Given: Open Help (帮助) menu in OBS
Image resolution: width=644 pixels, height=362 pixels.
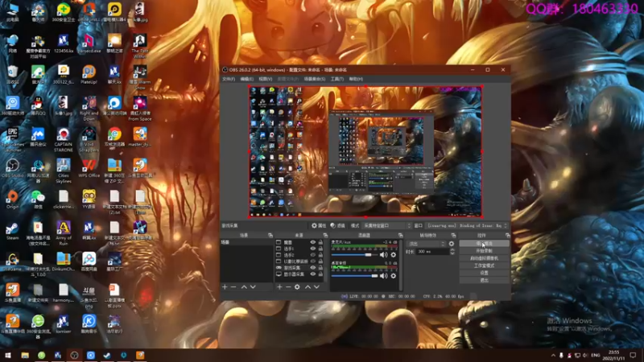Looking at the screenshot, I should pyautogui.click(x=356, y=79).
